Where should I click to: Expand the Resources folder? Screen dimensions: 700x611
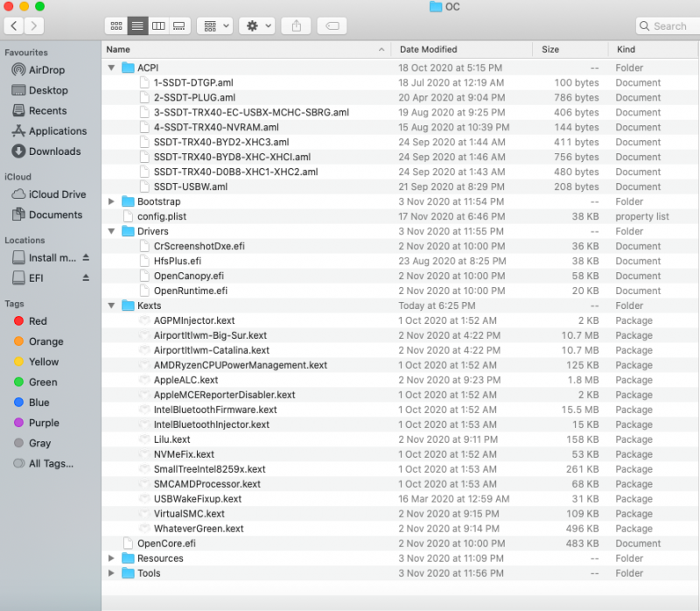pyautogui.click(x=110, y=558)
